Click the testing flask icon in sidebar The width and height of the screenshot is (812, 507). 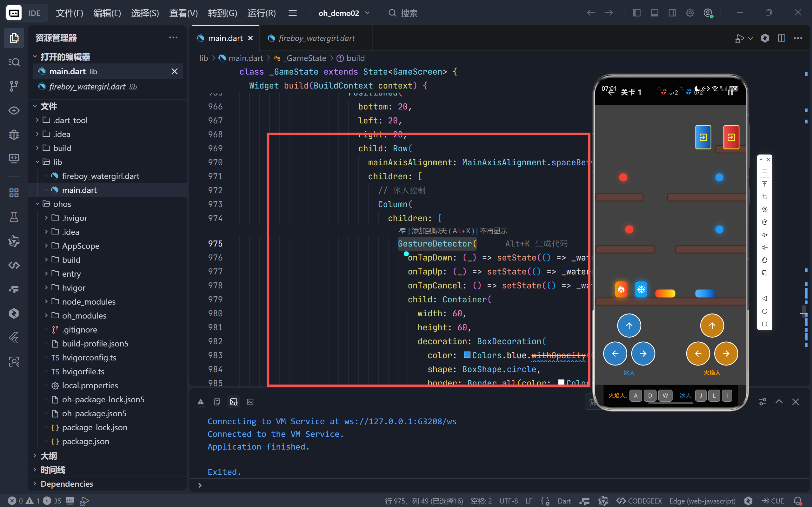click(14, 217)
